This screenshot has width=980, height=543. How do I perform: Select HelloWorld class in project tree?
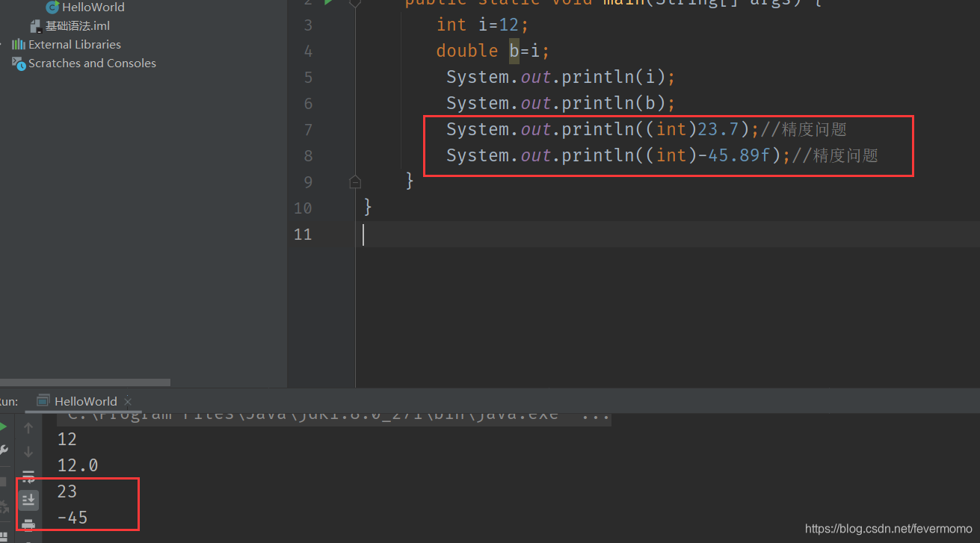[93, 7]
